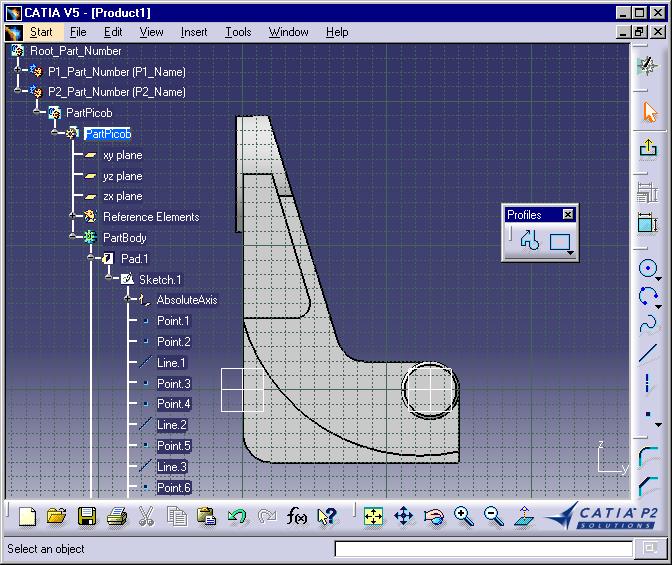The height and width of the screenshot is (565, 672).
Task: Select the zx plane tree item
Action: click(x=123, y=196)
